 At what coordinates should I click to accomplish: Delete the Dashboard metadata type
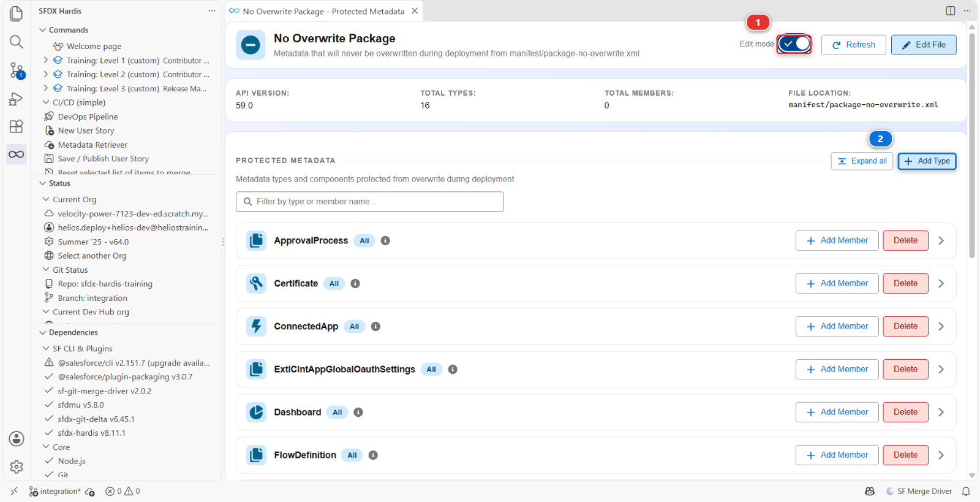tap(905, 413)
